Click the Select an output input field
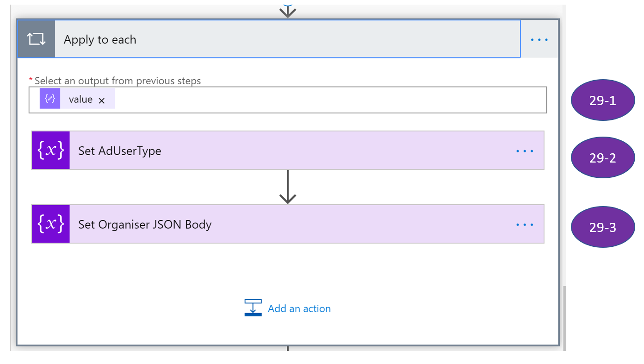This screenshot has height=364, width=644. [324, 100]
